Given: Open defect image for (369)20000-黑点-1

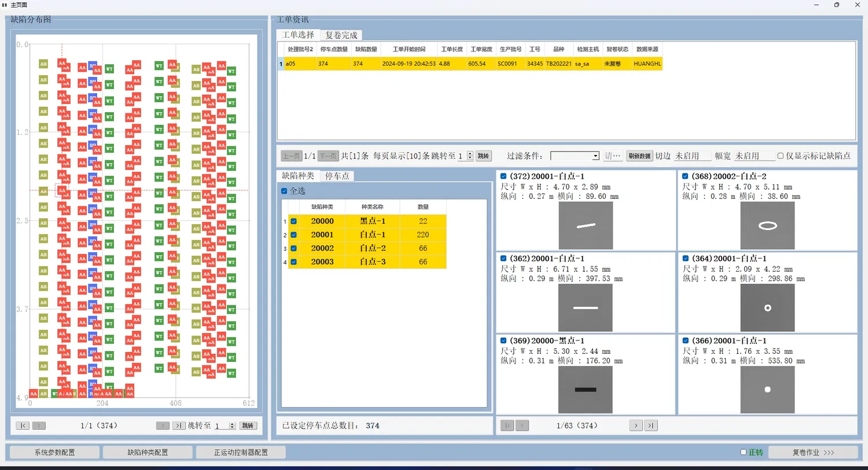Looking at the screenshot, I should click(x=586, y=390).
